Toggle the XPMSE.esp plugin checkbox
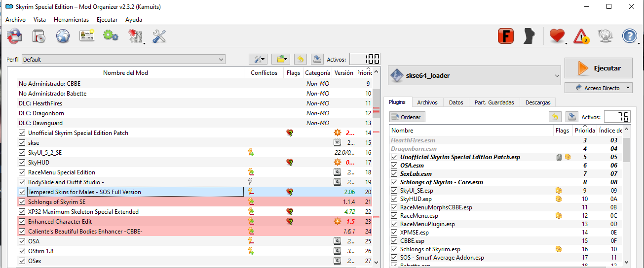 [394, 233]
